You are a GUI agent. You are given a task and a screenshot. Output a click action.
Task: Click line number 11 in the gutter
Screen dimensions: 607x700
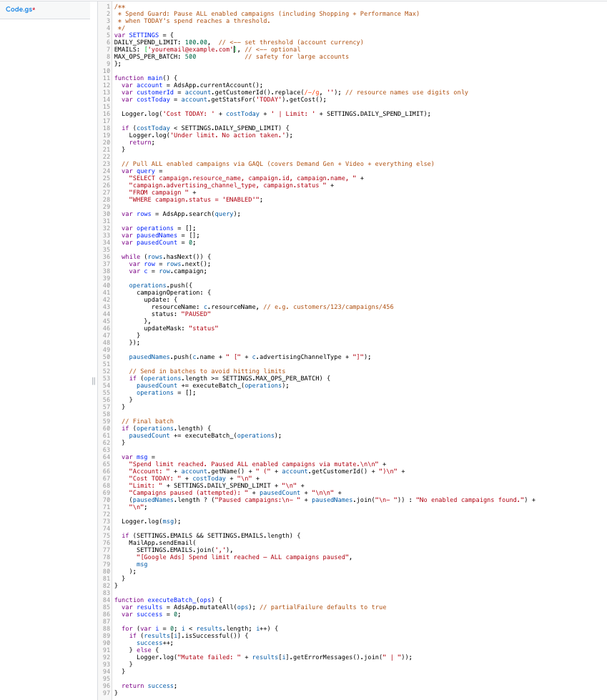click(107, 77)
